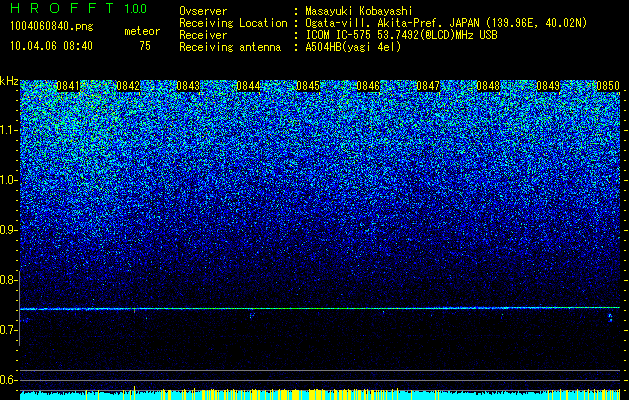Screen dimensions: 629x400
Task: Click the green carrier signal line near 0.74 kHz
Action: [x=320, y=308]
